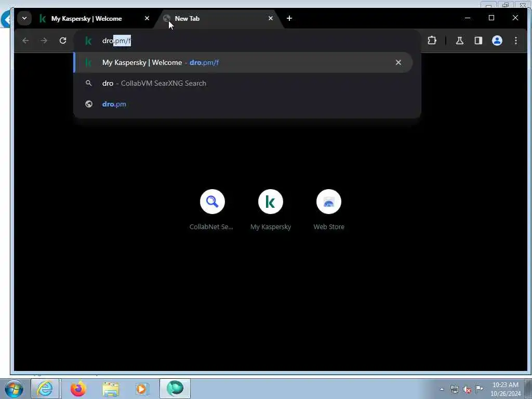Open the Windows Start menu
Image resolution: width=532 pixels, height=399 pixels.
pyautogui.click(x=14, y=389)
